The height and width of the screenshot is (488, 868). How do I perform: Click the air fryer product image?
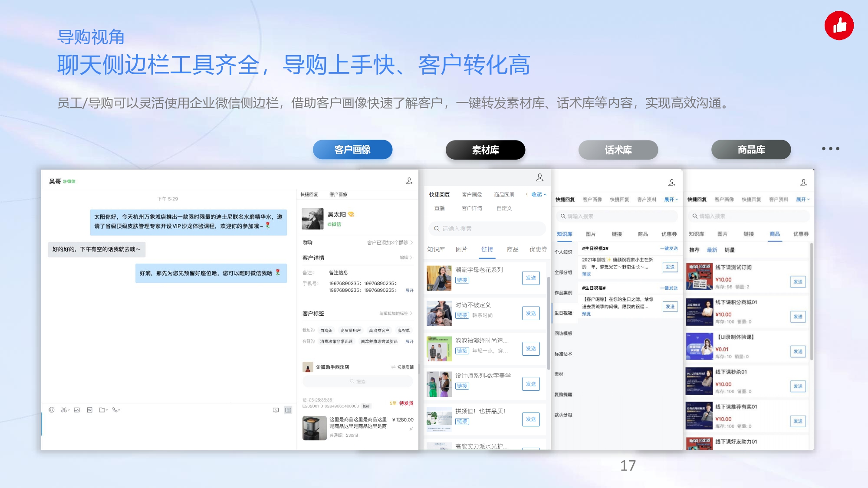tap(314, 428)
